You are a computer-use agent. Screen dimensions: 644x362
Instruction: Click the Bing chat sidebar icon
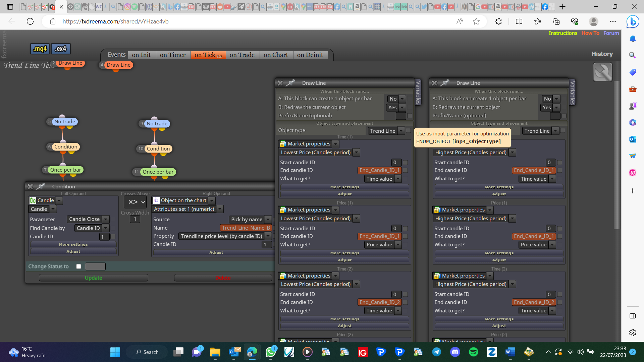633,22
